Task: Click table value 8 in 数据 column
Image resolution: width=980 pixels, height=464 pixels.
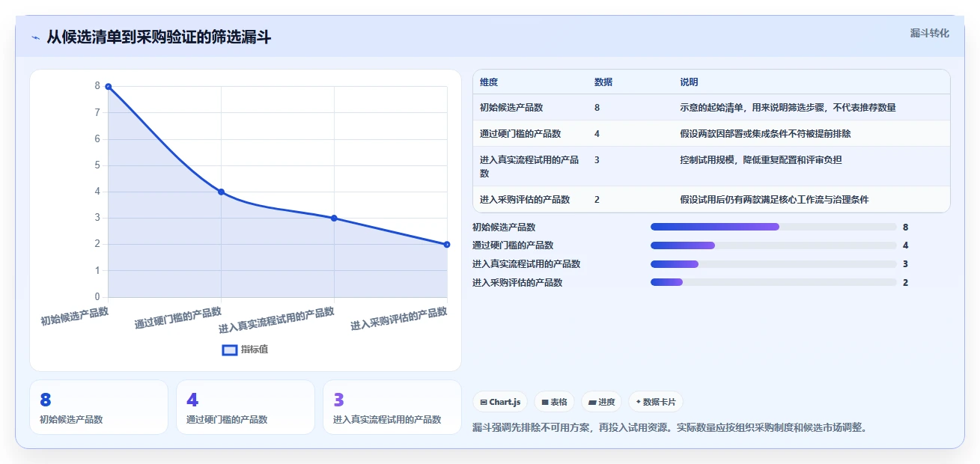Action: (597, 108)
